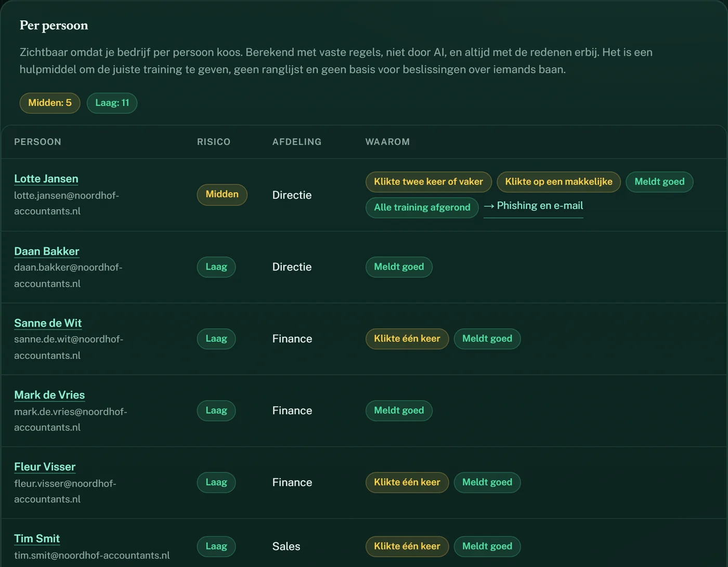
Task: Click 'Meldt goed' tag in Mark de Vries's row
Action: point(399,411)
